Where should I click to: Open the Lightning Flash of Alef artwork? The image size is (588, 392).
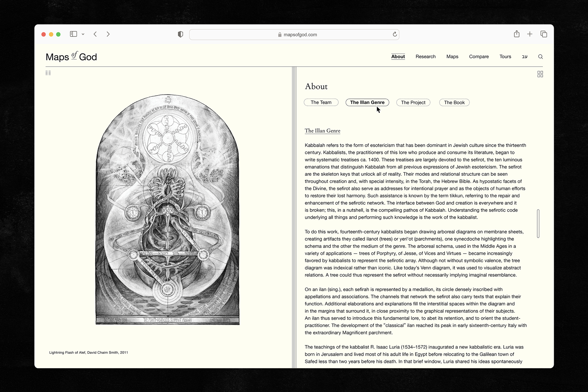167,210
